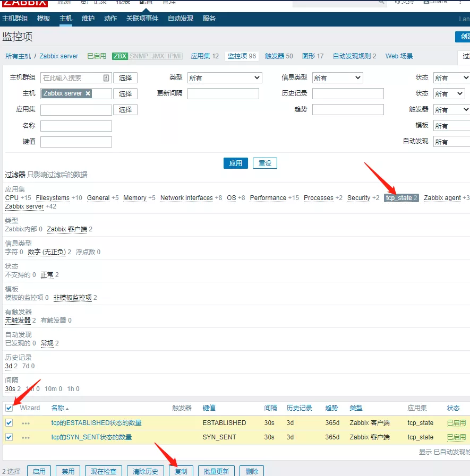
Task: Click the ZBX agent availability badge
Action: (120, 56)
